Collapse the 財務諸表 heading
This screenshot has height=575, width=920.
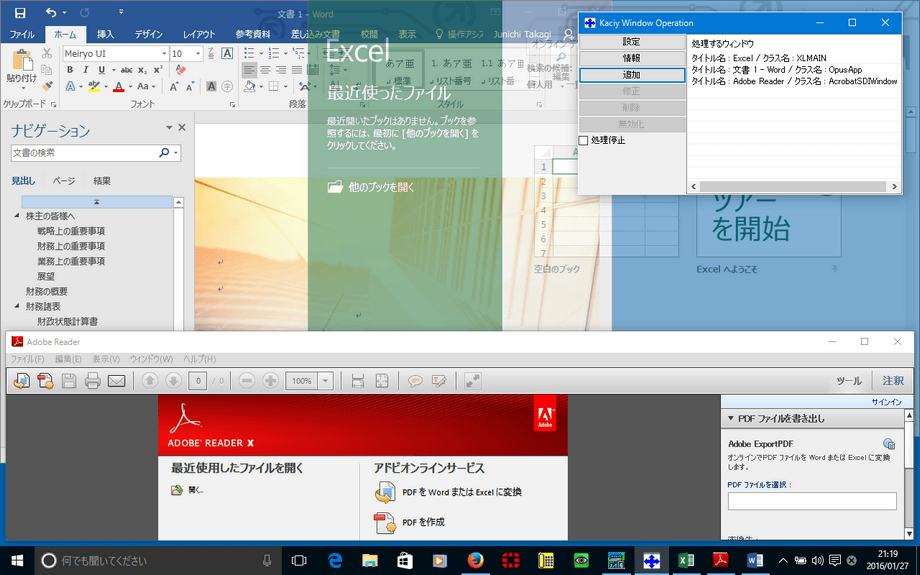pyautogui.click(x=16, y=306)
